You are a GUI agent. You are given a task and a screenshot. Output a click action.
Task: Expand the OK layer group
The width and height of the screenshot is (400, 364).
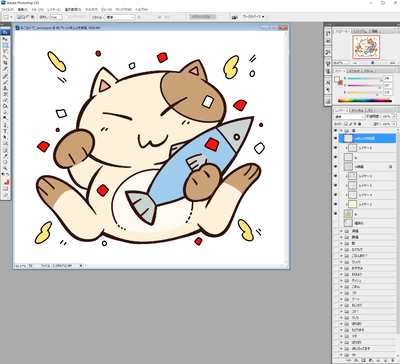341,355
